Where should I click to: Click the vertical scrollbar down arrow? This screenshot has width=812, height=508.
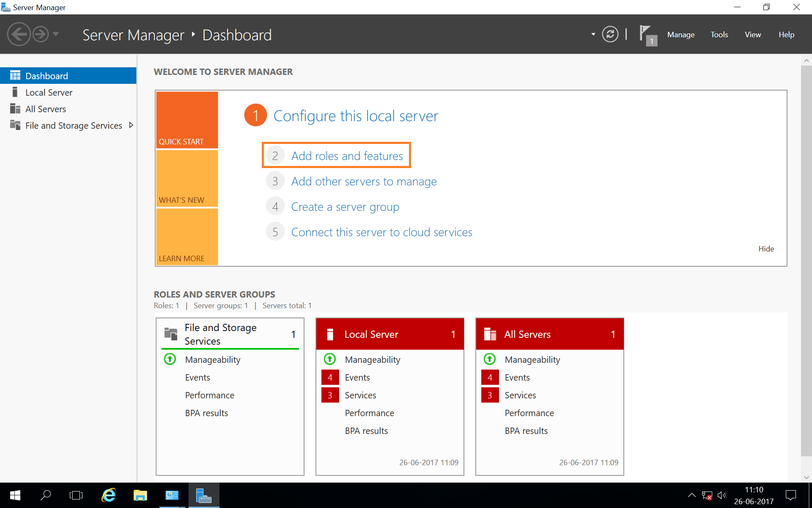click(806, 477)
